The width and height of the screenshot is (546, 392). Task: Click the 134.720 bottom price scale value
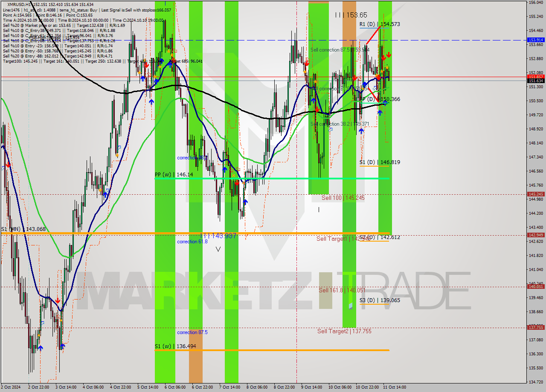click(536, 382)
